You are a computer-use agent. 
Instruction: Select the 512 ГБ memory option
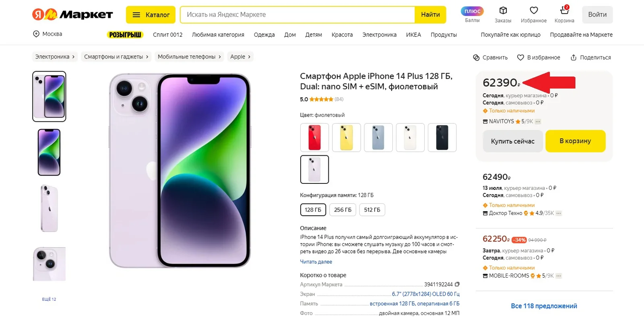point(372,210)
